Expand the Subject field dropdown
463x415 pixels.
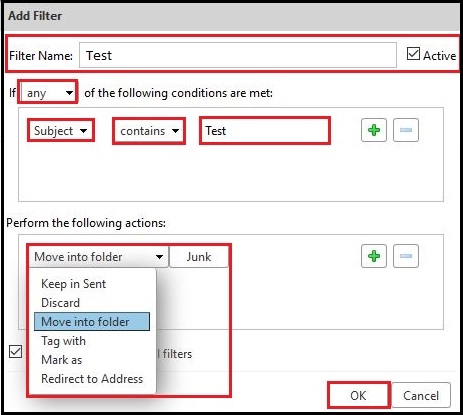(x=61, y=131)
